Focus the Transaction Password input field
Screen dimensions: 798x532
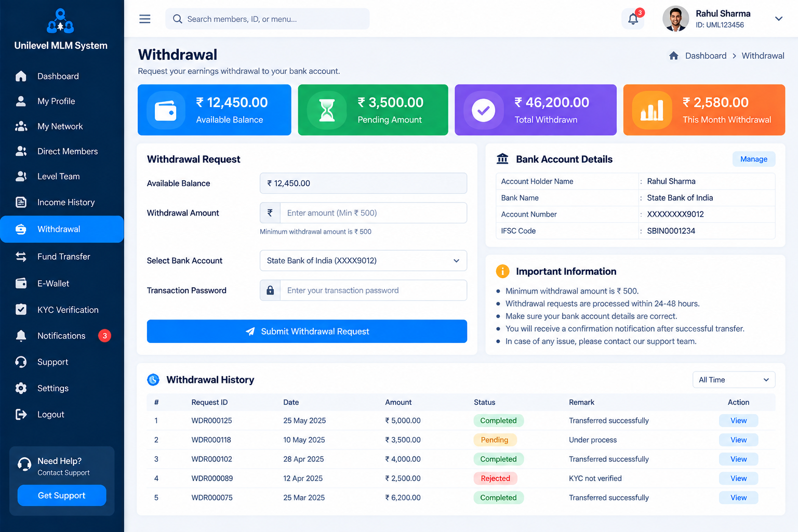click(x=373, y=290)
